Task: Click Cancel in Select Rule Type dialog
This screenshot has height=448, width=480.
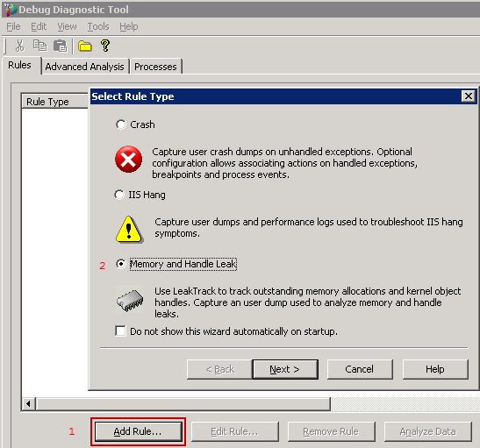Action: (x=360, y=369)
